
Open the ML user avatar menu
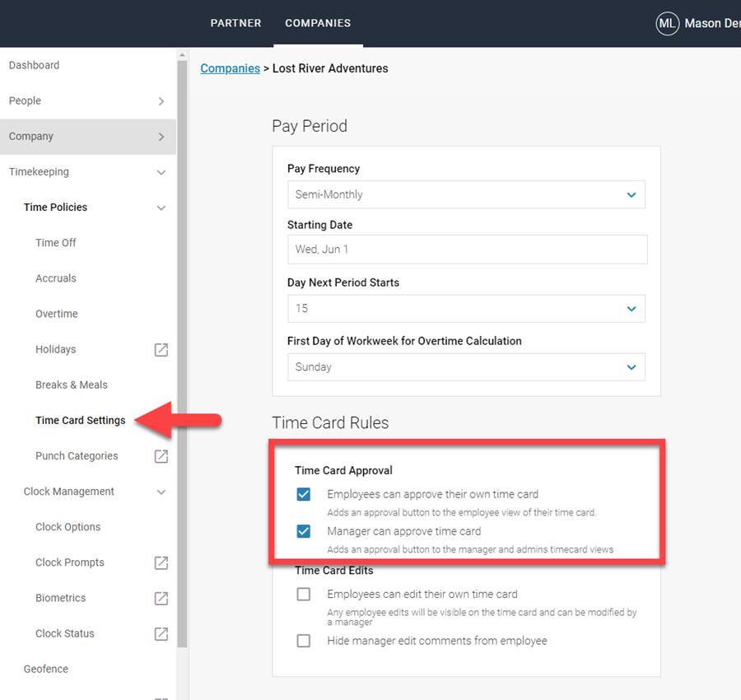pos(668,23)
